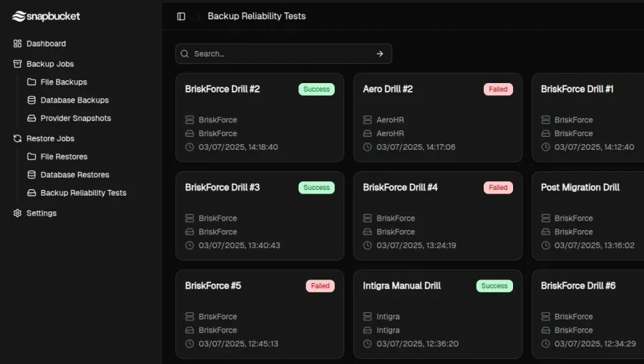Submit search with the arrow icon
Screen dimensions: 644x364
380,54
